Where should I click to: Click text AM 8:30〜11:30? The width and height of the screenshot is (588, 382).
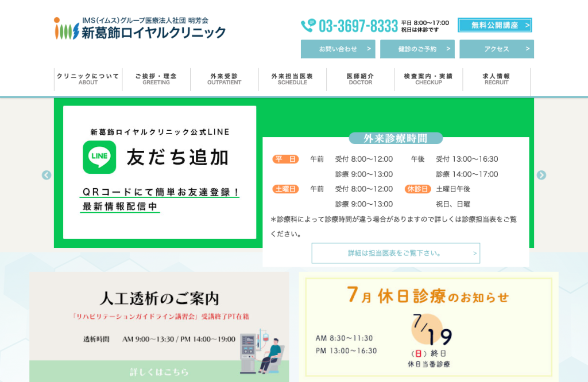tap(345, 338)
